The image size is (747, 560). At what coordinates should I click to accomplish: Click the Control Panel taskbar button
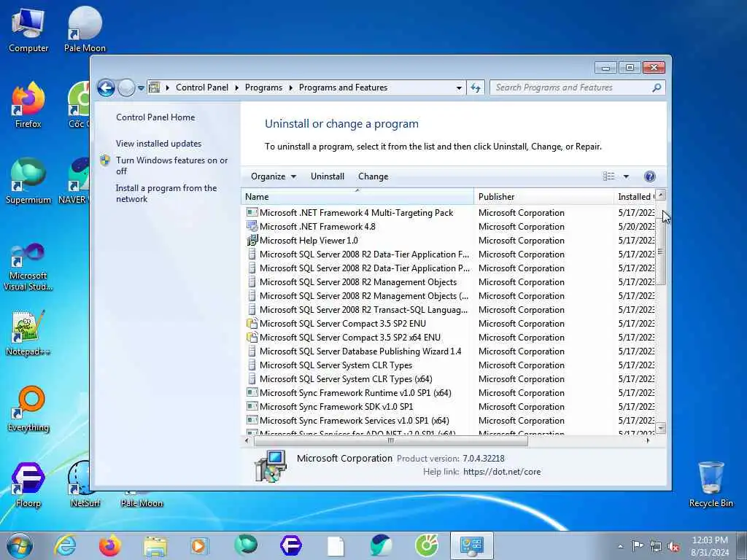472,545
